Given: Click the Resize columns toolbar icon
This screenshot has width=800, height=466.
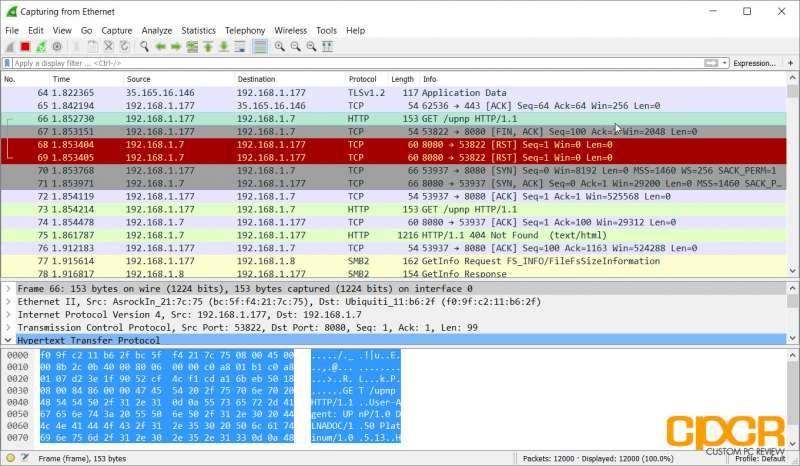Looking at the screenshot, I should (x=328, y=46).
